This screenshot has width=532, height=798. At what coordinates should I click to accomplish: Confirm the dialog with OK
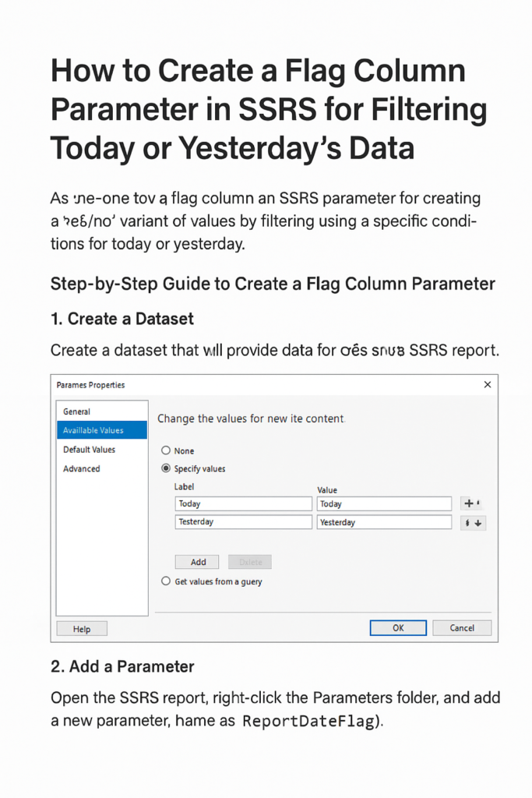(x=398, y=628)
